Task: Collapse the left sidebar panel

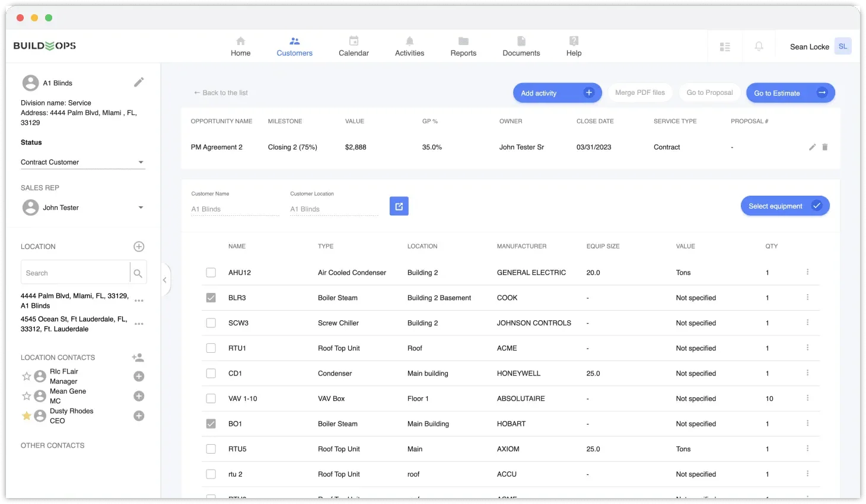Action: (164, 279)
